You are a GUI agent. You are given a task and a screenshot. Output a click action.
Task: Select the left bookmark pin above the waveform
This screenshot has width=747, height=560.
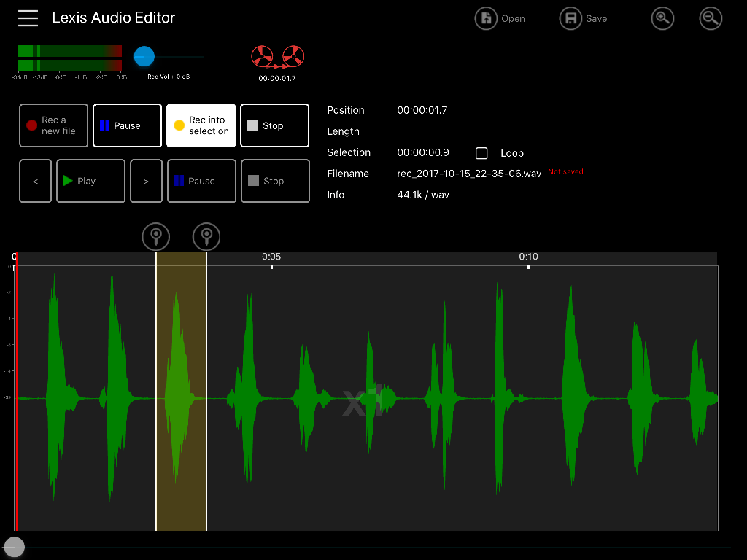click(155, 236)
